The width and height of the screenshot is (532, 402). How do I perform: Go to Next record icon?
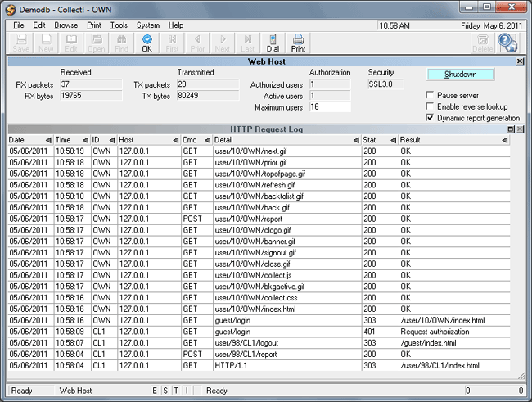coord(223,43)
